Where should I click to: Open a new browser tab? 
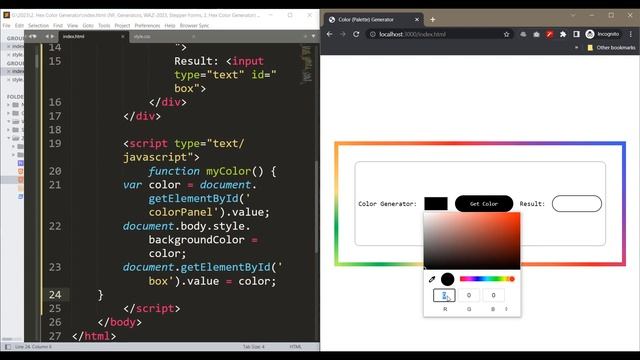click(433, 19)
